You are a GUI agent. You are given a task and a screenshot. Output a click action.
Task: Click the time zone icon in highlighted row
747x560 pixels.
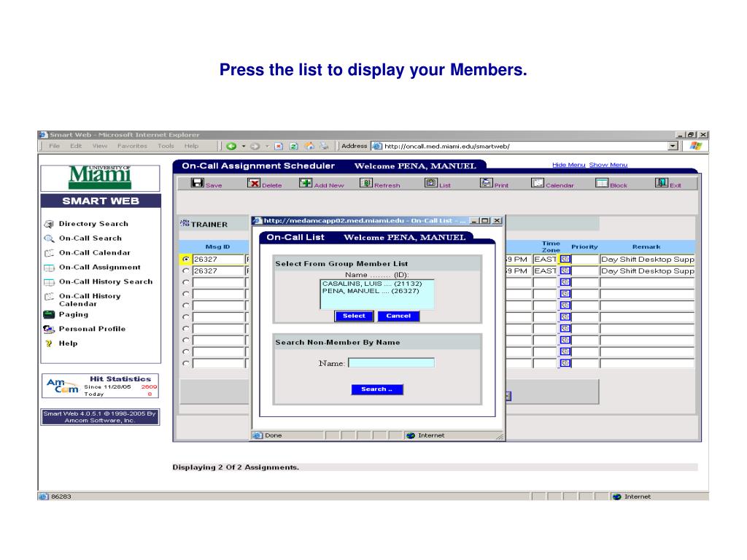point(565,259)
